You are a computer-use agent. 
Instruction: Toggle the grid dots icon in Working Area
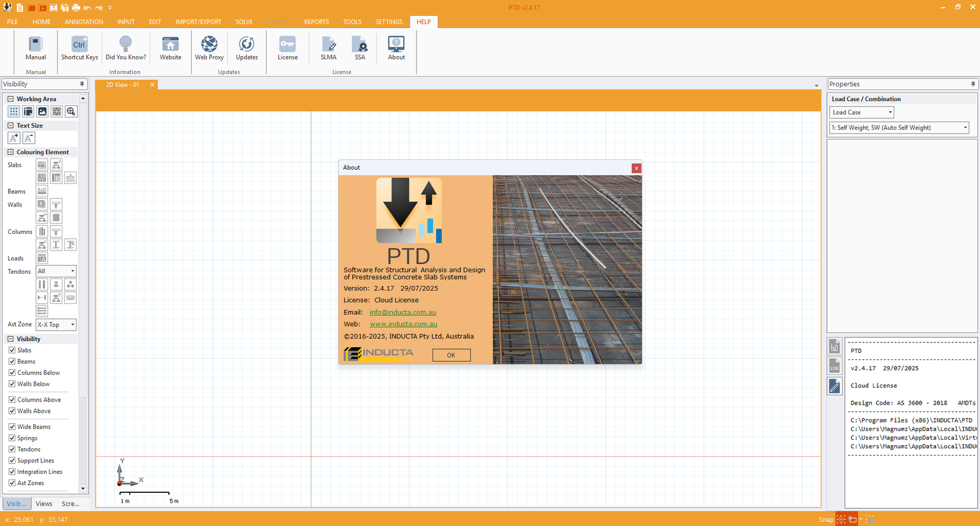pos(13,111)
